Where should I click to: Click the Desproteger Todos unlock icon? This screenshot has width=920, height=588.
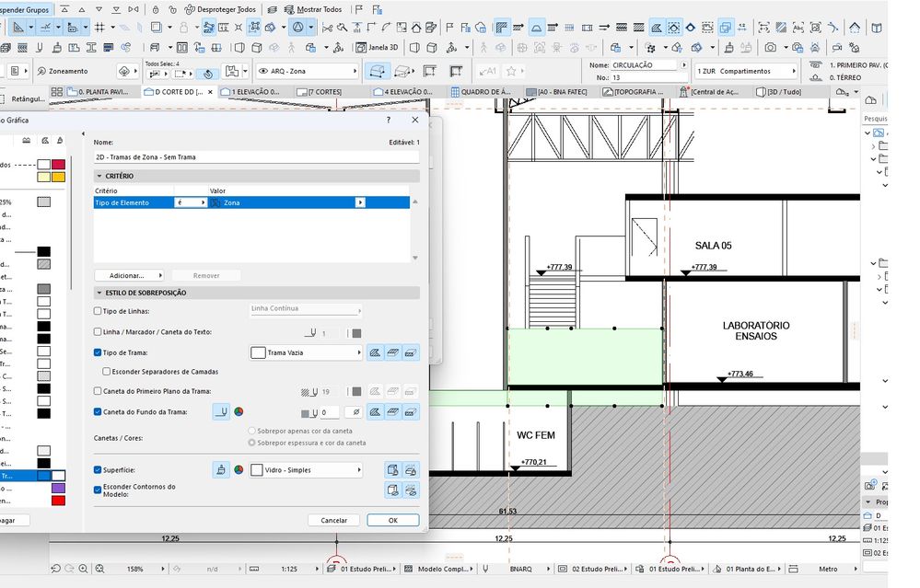click(190, 9)
